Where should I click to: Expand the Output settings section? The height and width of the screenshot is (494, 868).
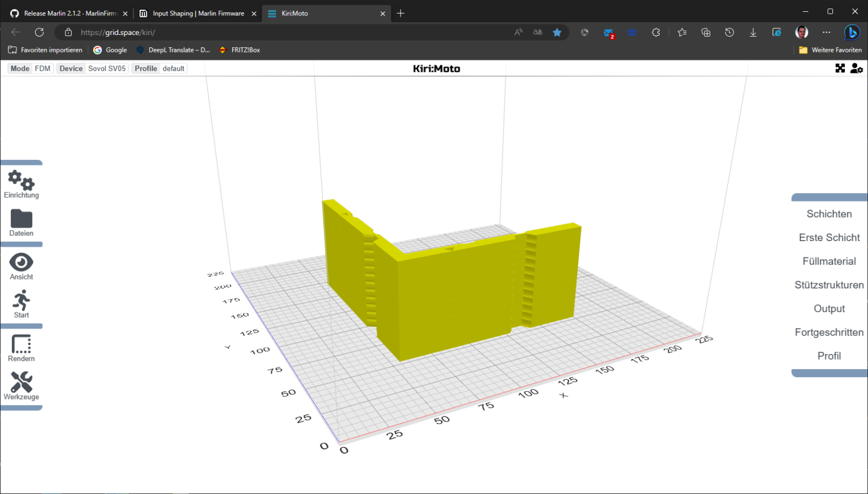coord(829,309)
